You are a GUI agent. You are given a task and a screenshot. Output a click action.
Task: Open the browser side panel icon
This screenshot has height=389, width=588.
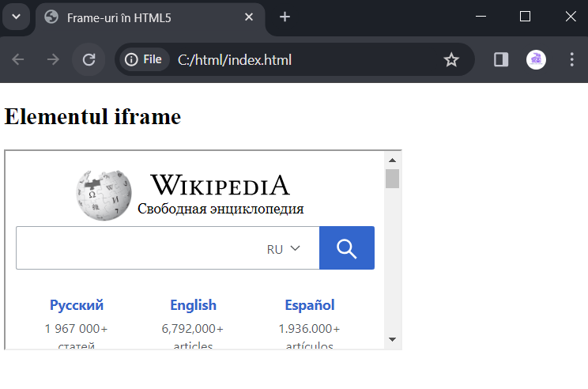[x=500, y=59]
